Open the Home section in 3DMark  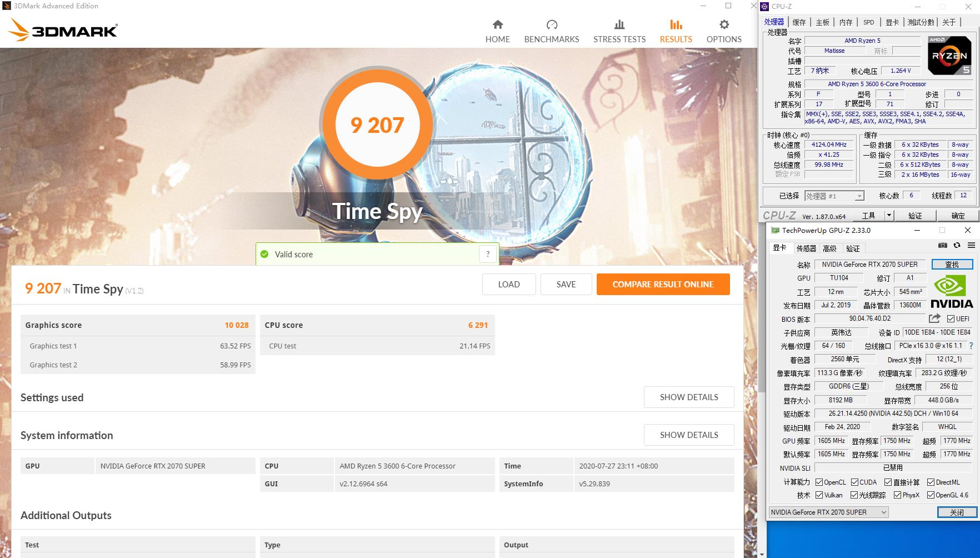coord(497,31)
